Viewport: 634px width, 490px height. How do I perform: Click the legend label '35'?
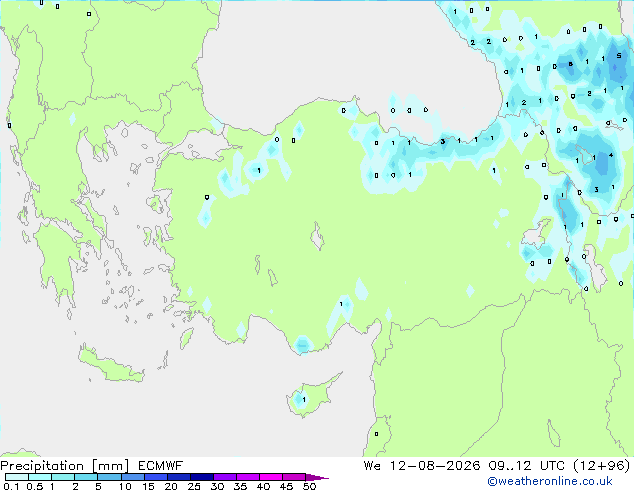tap(240, 486)
